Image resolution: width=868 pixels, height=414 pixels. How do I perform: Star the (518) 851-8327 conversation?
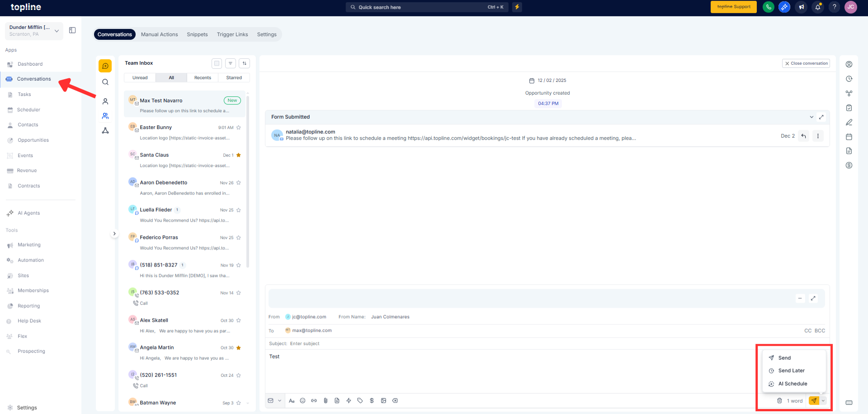pyautogui.click(x=239, y=266)
